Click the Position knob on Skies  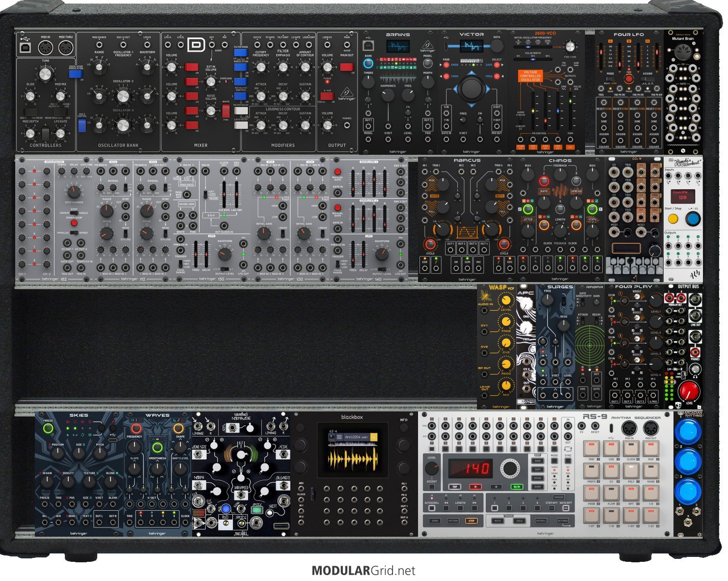[x=57, y=453]
